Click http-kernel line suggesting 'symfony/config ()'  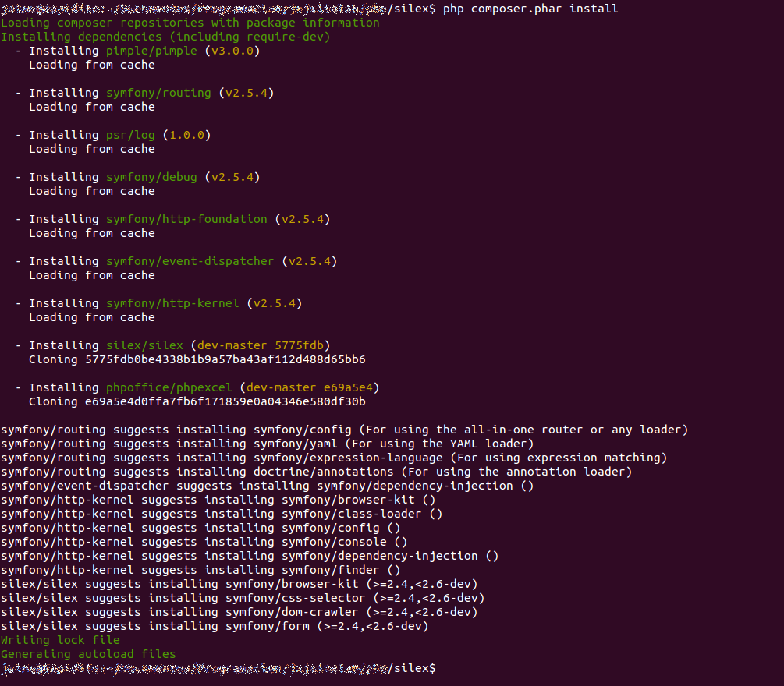click(x=200, y=527)
